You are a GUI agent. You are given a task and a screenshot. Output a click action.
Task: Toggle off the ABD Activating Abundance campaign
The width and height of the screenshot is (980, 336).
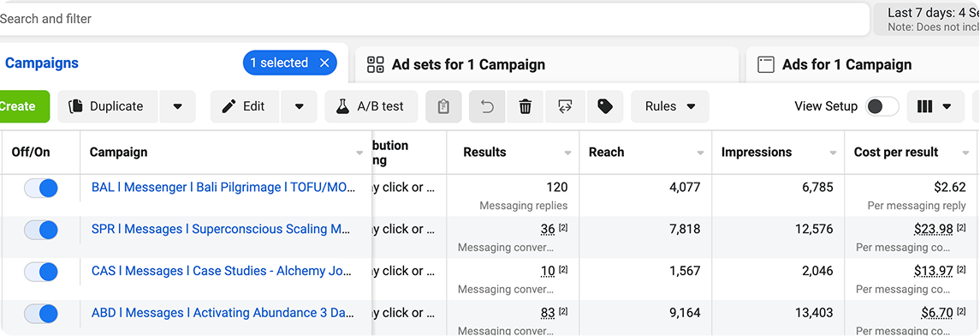click(x=41, y=314)
